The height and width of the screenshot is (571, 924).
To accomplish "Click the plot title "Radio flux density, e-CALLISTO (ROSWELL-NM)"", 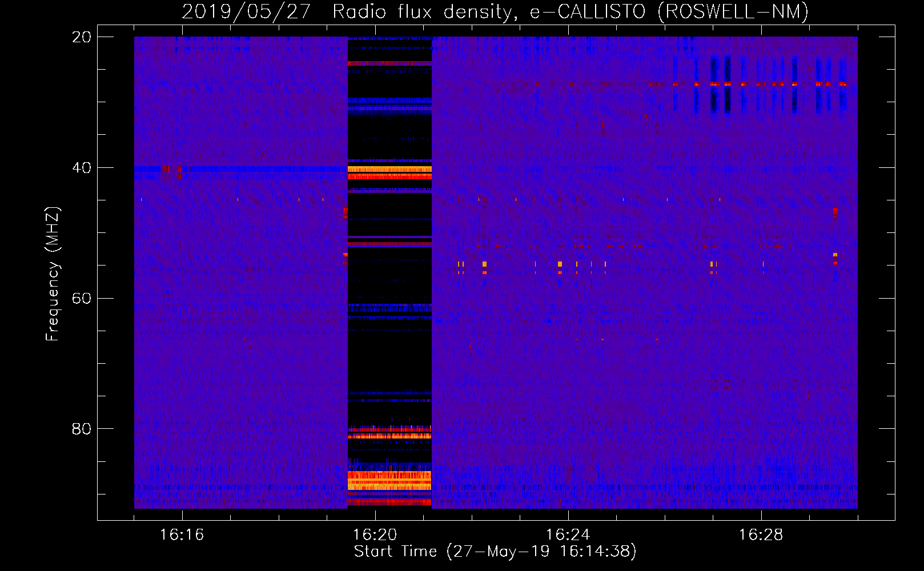I will (x=571, y=12).
